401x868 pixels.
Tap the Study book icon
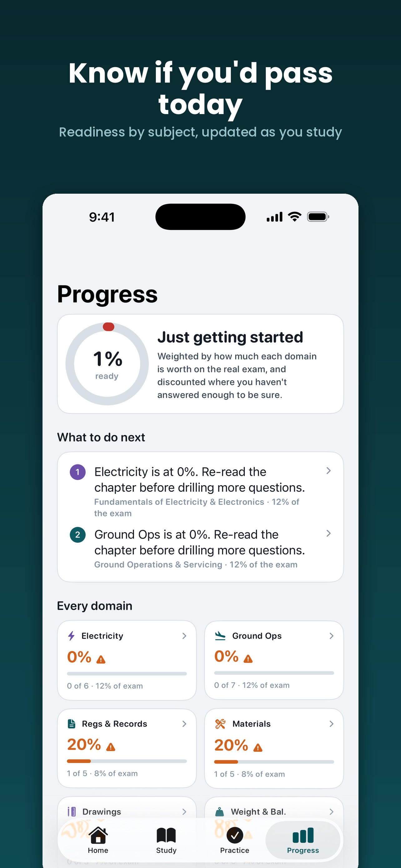pyautogui.click(x=166, y=835)
